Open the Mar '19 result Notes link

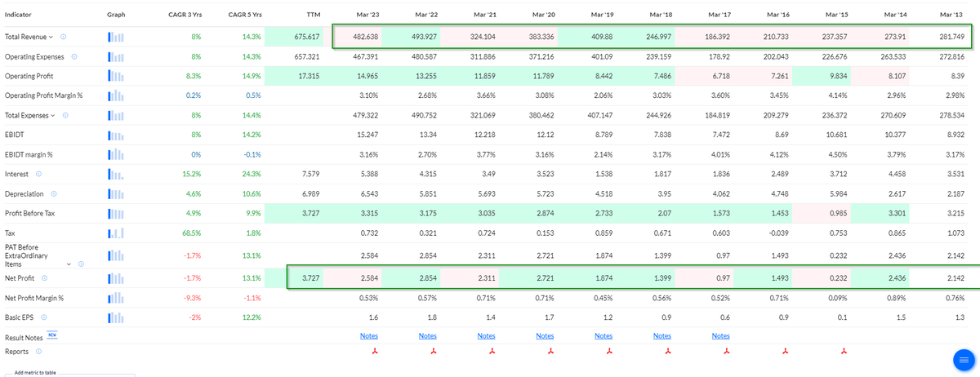click(604, 336)
